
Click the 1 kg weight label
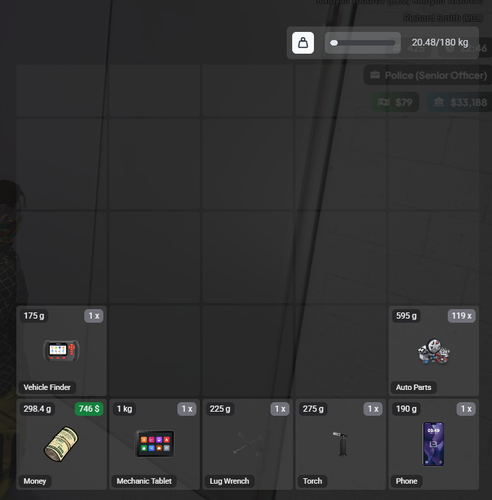[x=124, y=409]
